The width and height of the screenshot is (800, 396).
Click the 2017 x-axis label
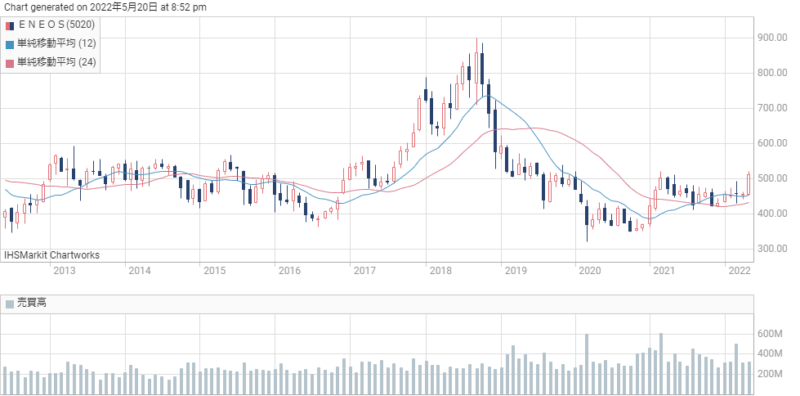coord(365,270)
